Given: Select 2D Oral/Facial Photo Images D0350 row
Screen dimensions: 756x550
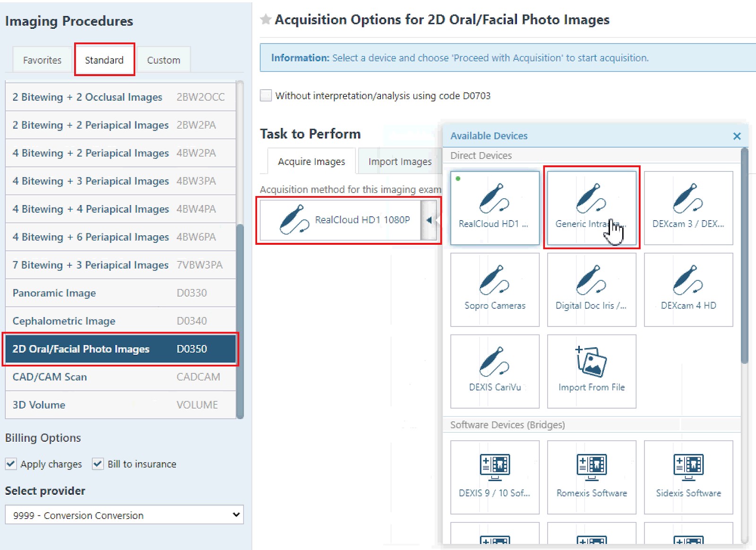Looking at the screenshot, I should (120, 349).
